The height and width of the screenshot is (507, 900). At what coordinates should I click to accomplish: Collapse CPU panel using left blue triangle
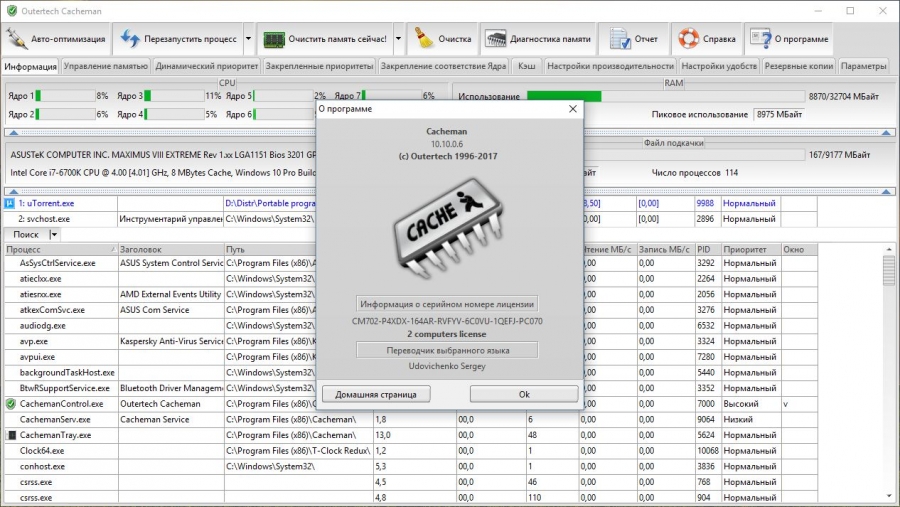[x=14, y=133]
